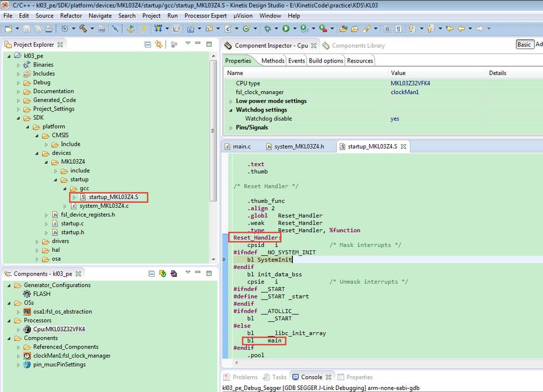Click the Save floppy disk icon
This screenshot has height=392, width=543.
27,29
